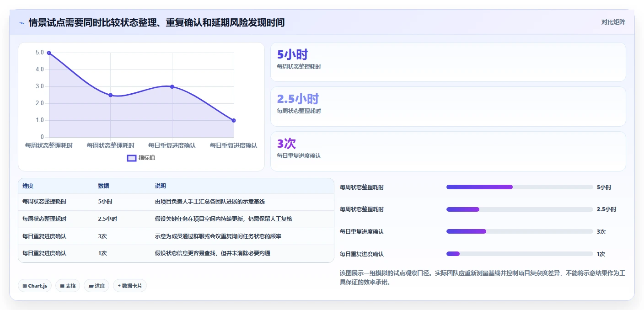Click the 2.5小时 progress bar

[520, 209]
